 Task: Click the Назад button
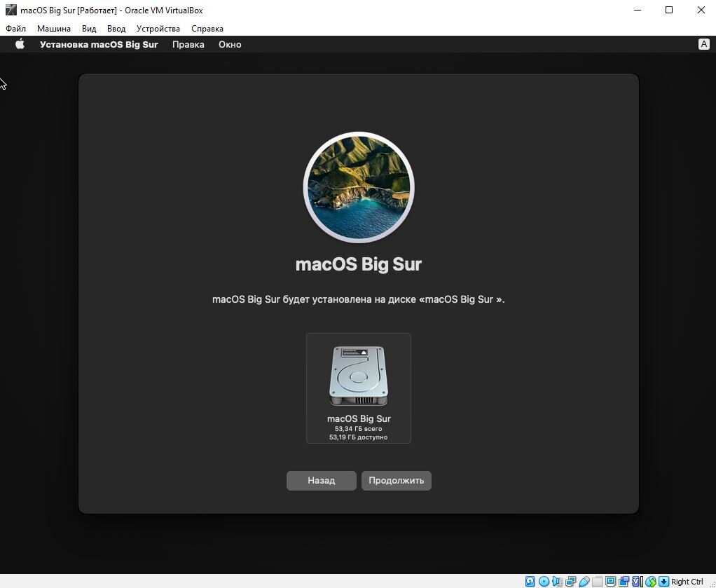coord(322,481)
